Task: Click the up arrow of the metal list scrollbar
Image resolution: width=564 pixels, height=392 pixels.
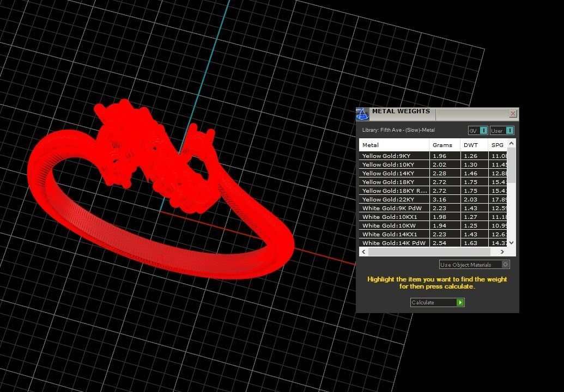Action: 512,143
